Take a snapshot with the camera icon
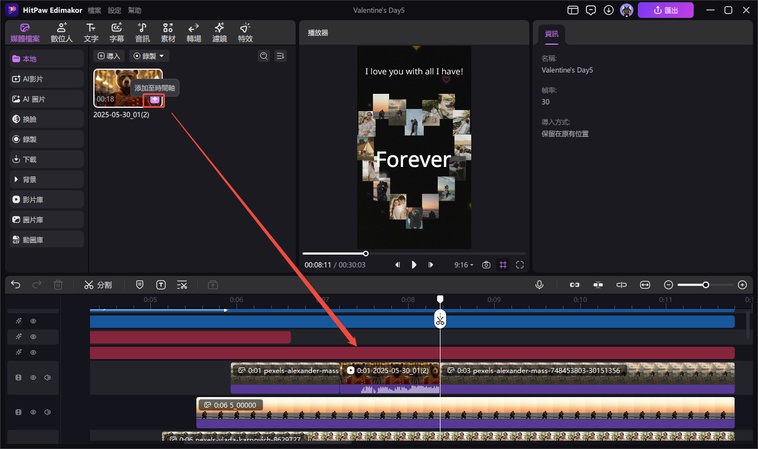Viewport: 758px width, 449px height. [486, 265]
